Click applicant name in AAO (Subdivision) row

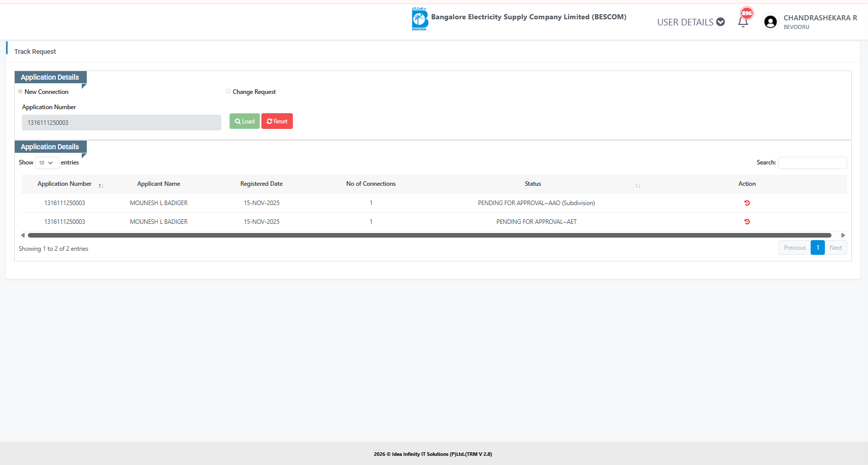[159, 203]
